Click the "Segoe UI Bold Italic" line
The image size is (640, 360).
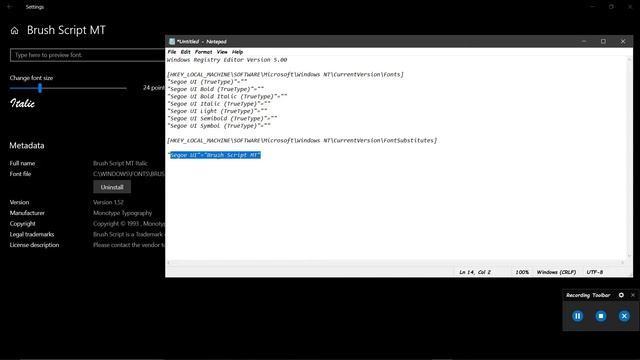pos(227,97)
